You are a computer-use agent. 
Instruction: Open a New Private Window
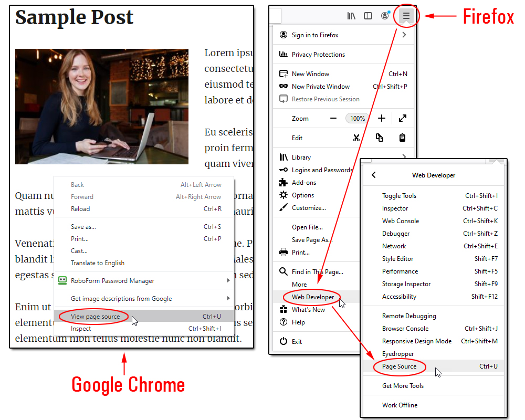pos(343,87)
